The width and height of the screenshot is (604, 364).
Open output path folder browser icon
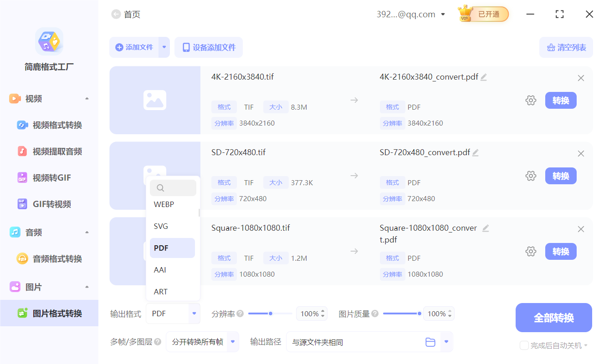point(430,342)
